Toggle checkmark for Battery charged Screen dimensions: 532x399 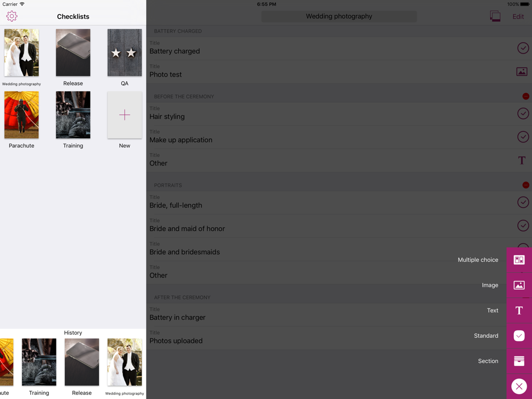pos(523,48)
